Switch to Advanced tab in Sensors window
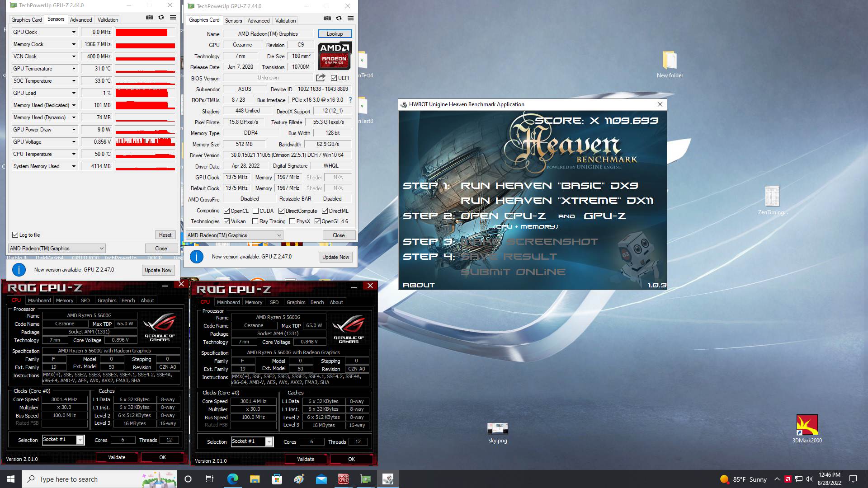 (81, 20)
